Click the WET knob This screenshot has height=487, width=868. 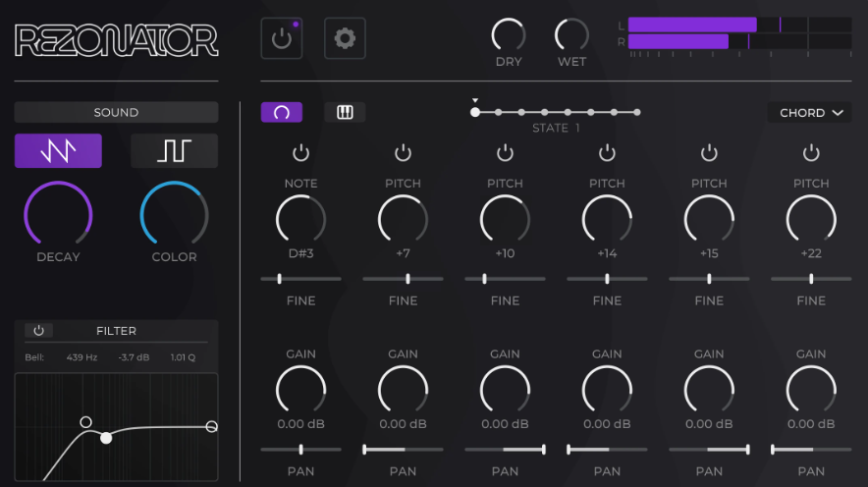(571, 35)
